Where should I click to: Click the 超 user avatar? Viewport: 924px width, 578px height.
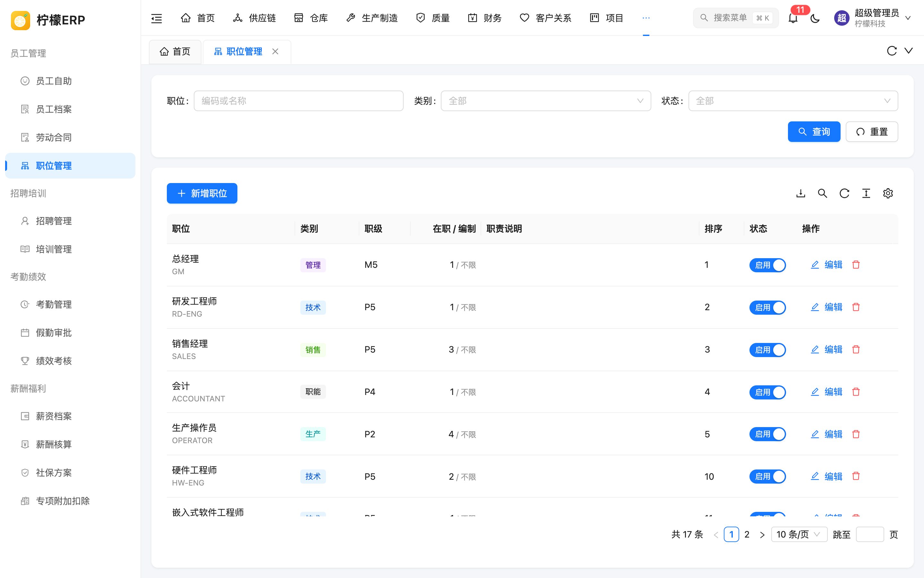[842, 18]
